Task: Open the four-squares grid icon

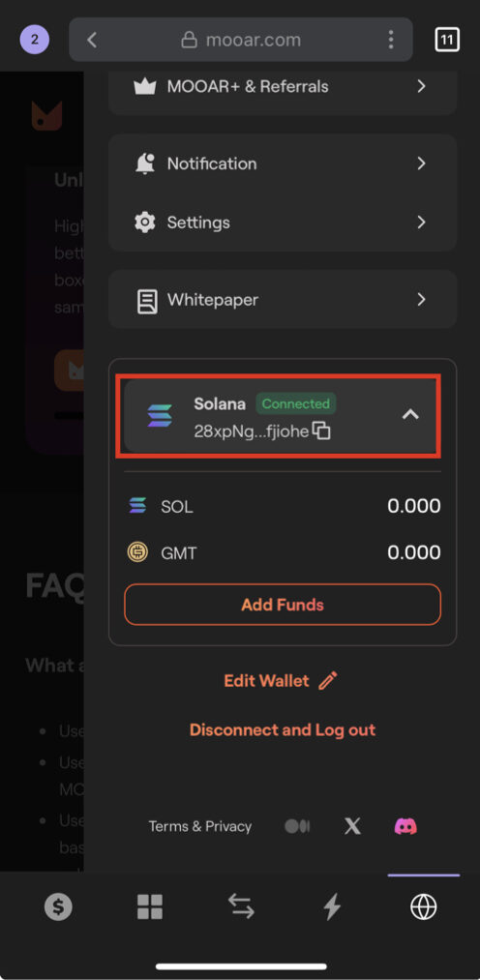Action: [150, 906]
